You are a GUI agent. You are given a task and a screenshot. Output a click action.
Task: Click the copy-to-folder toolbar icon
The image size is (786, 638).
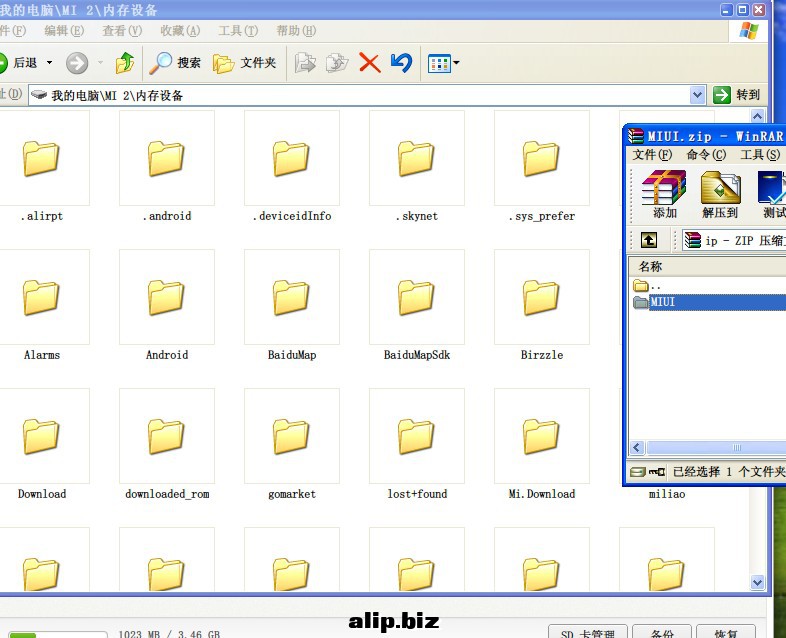[337, 63]
